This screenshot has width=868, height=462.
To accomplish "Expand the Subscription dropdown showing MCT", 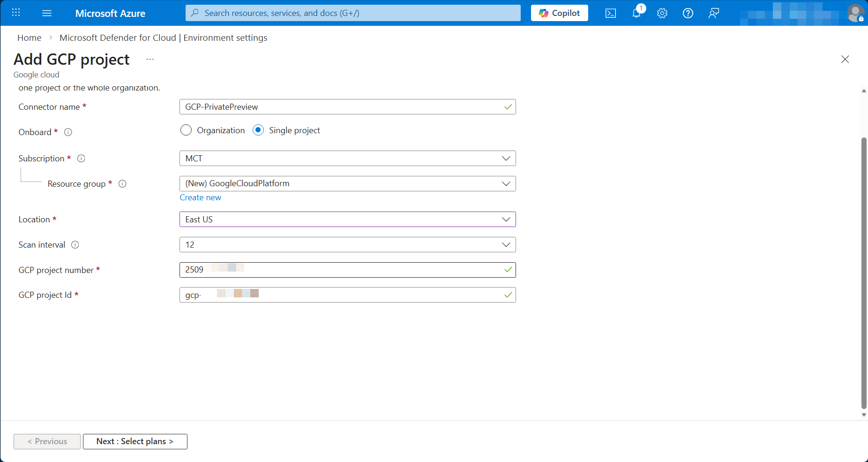I will [347, 159].
